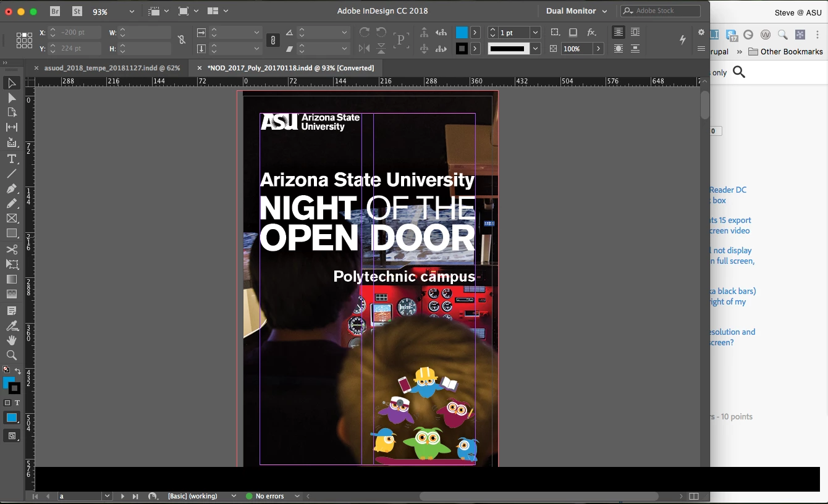Click the Drop Shadow icon
Image resolution: width=828 pixels, height=504 pixels.
(x=573, y=32)
